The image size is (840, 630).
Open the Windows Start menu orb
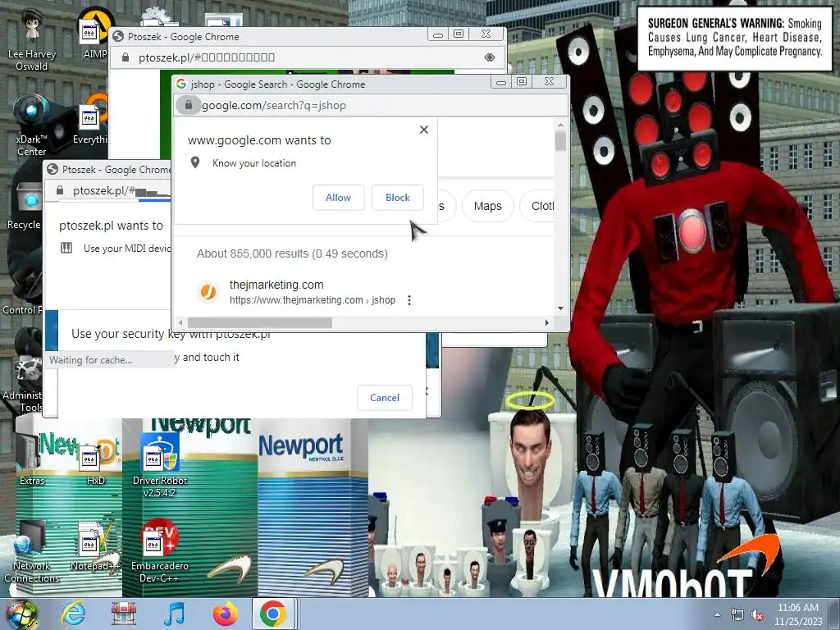(21, 614)
